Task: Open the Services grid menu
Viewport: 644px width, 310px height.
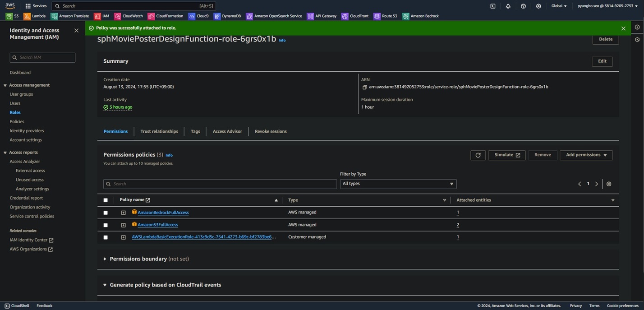Action: (36, 6)
